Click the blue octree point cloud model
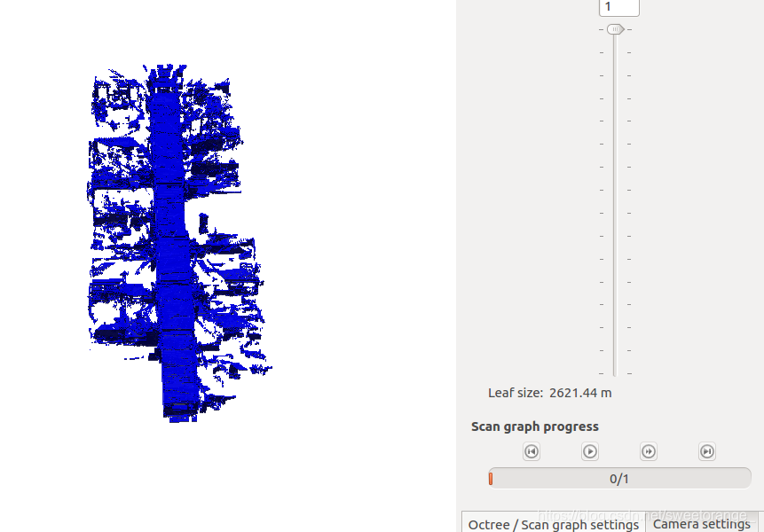The image size is (764, 532). pyautogui.click(x=173, y=243)
